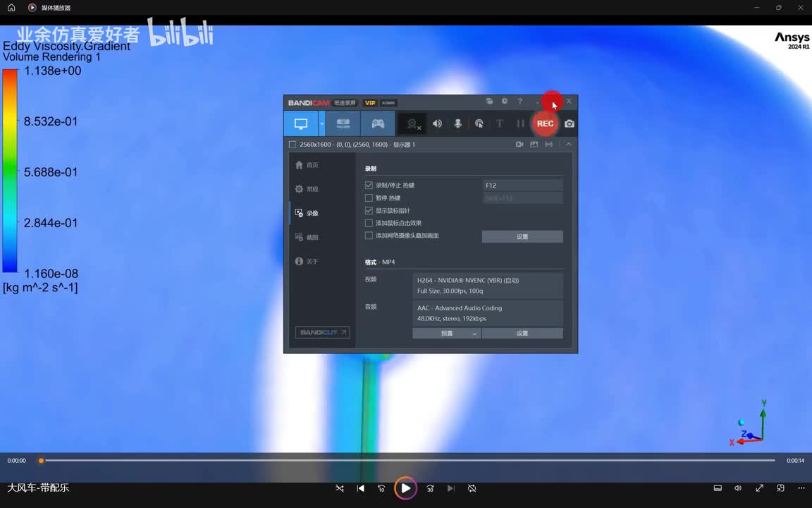Screen dimensions: 812x508
Task: Collapse Bandicam panel with the up chevron
Action: pyautogui.click(x=569, y=144)
